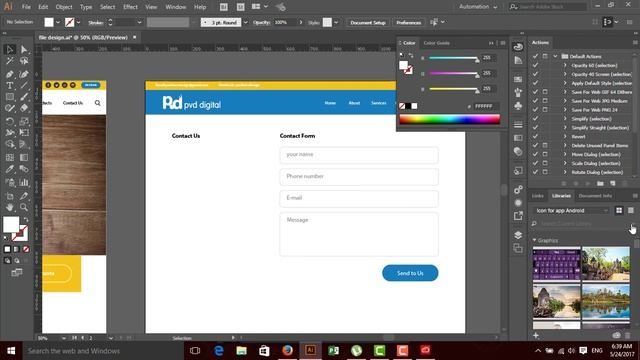This screenshot has height=360, width=640.
Task: Switch libraries to grid view
Action: click(619, 210)
